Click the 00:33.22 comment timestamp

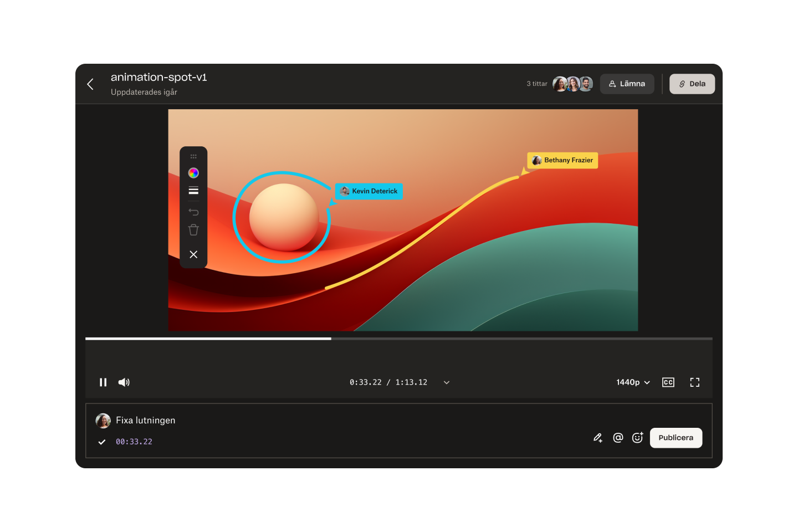click(x=134, y=442)
